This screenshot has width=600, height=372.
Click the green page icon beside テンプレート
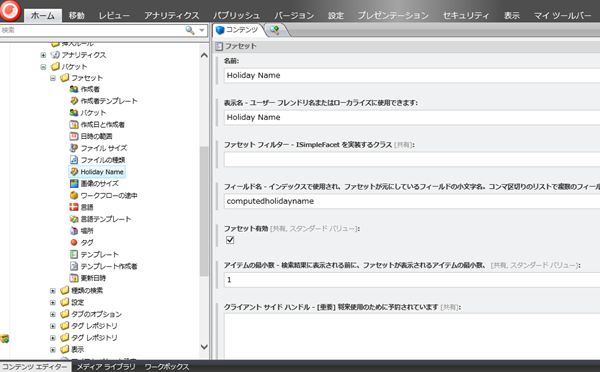click(x=74, y=254)
